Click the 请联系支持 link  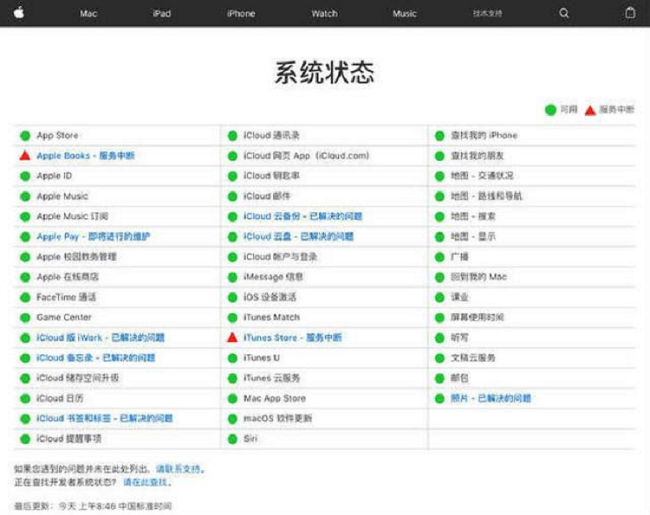tap(179, 468)
